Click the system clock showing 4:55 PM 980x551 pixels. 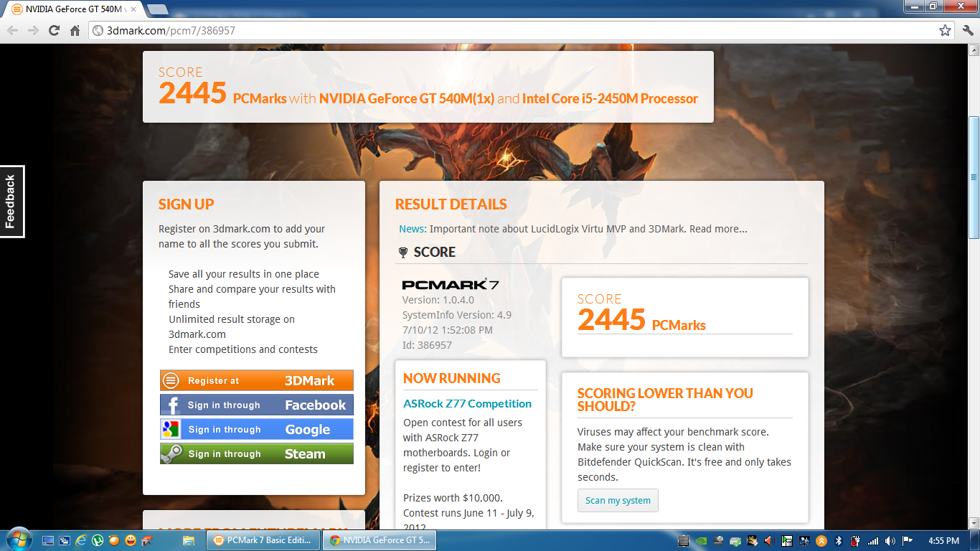tap(943, 540)
